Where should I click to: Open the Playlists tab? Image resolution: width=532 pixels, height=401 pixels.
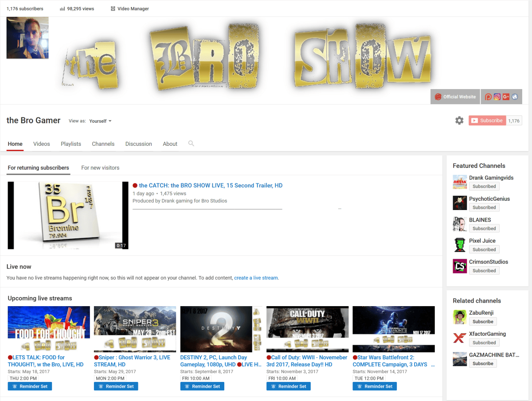[71, 144]
